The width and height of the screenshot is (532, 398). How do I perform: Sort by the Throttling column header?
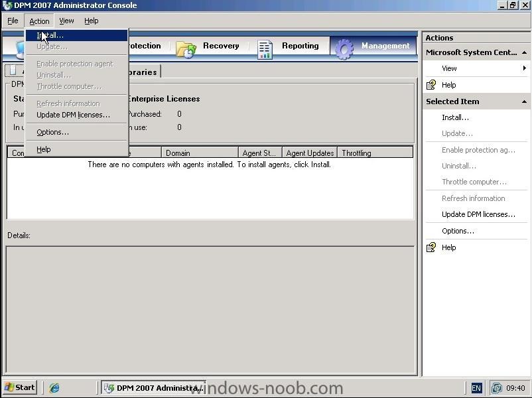coord(375,153)
